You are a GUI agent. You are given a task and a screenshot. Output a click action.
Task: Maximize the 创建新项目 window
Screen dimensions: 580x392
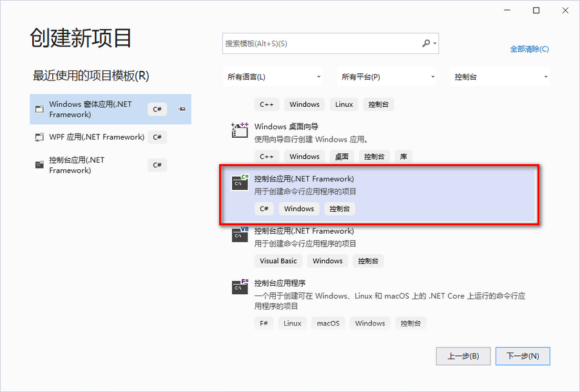tap(536, 10)
